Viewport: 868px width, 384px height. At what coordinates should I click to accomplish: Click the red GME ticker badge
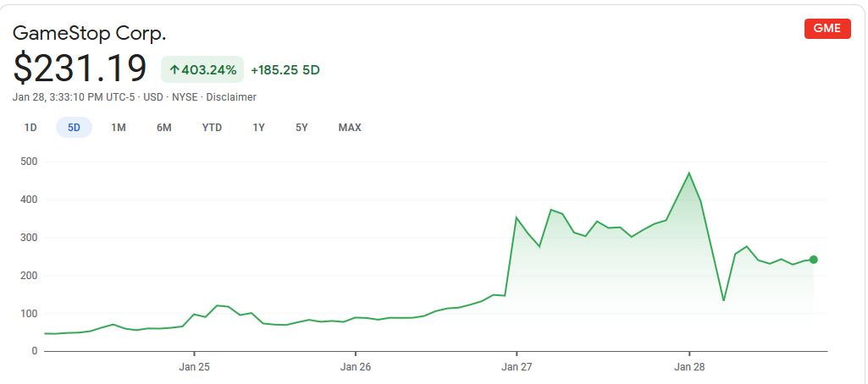(x=827, y=28)
